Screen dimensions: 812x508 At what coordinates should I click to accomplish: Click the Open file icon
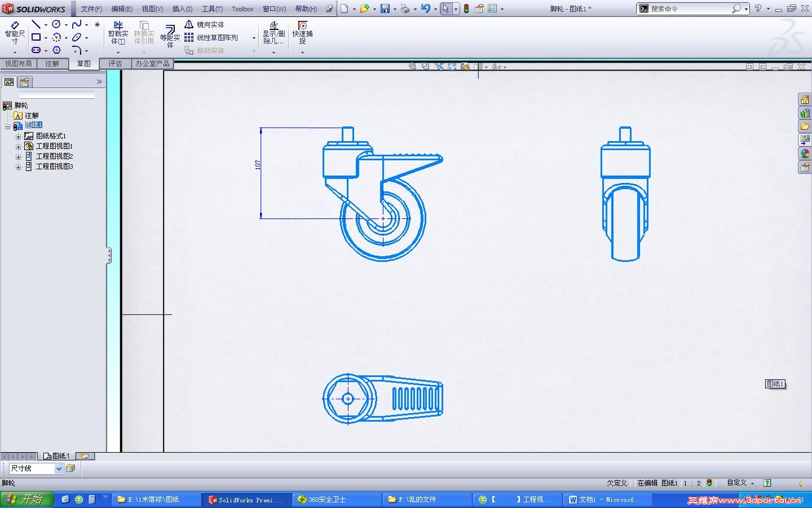[x=364, y=8]
